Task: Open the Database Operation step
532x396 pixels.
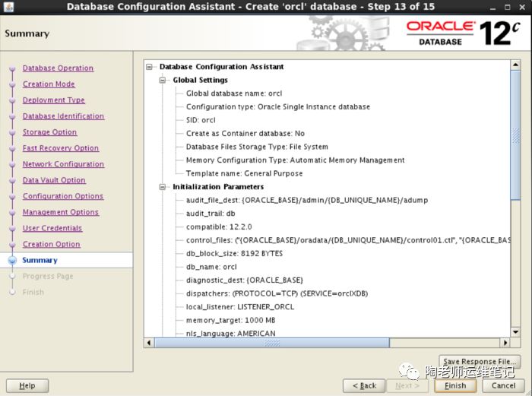Action: [x=58, y=68]
